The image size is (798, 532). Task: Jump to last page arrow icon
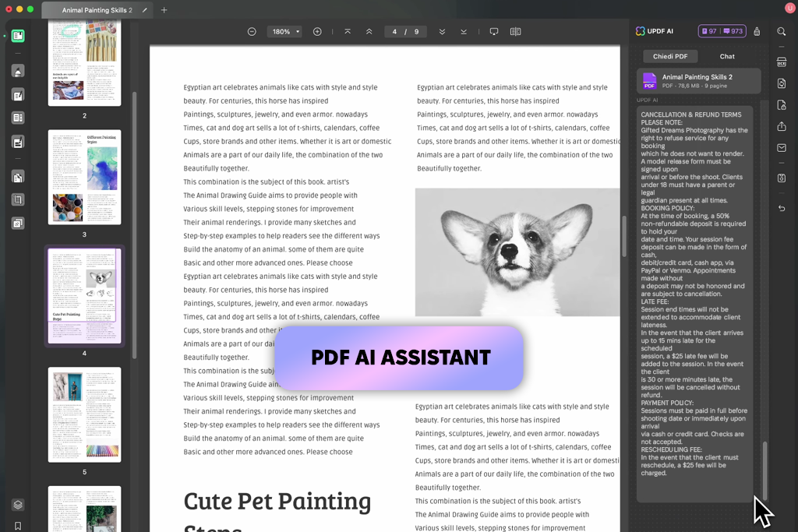point(464,31)
